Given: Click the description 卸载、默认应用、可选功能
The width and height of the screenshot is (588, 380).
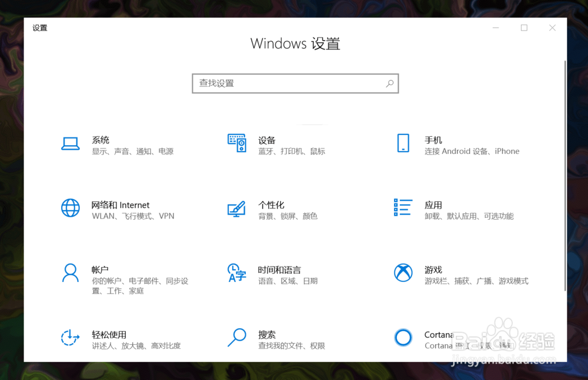Looking at the screenshot, I should pyautogui.click(x=469, y=216).
